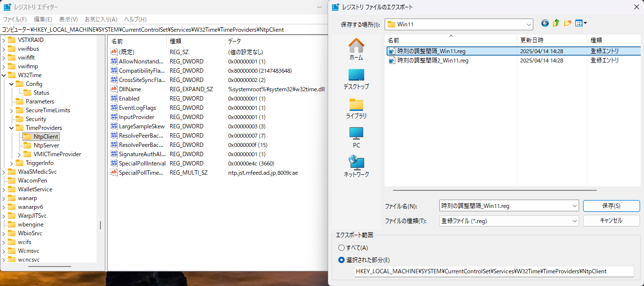Click the 保存(S) button

point(611,206)
